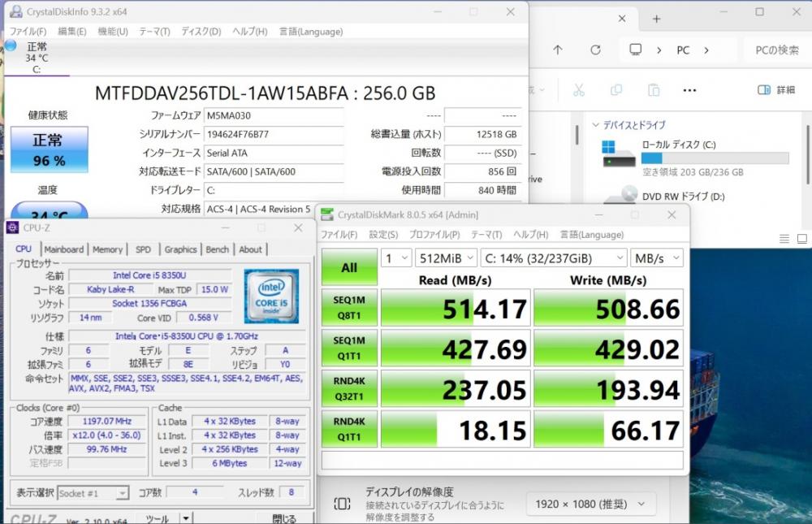Click the CrystalDiskMark title bar icon

[326, 214]
